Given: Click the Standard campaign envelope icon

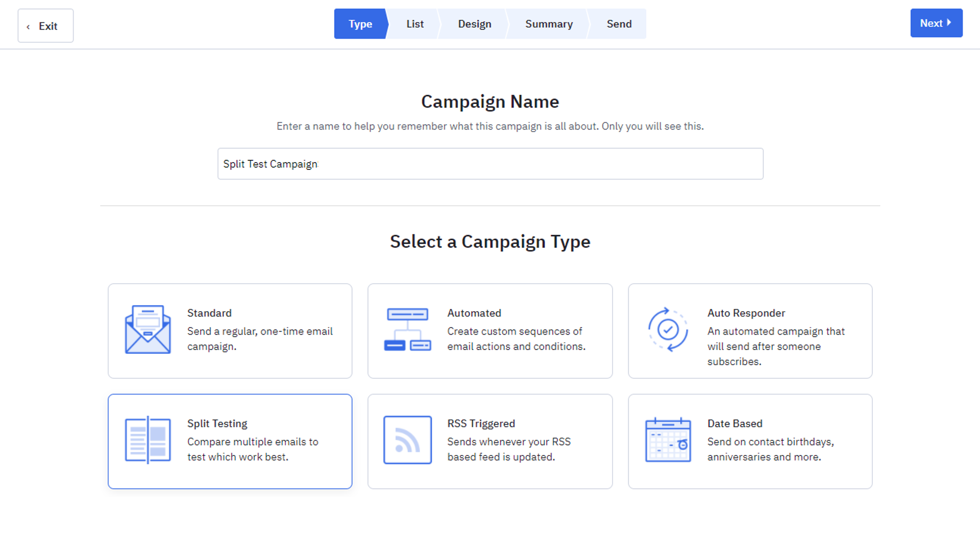Looking at the screenshot, I should click(x=147, y=330).
